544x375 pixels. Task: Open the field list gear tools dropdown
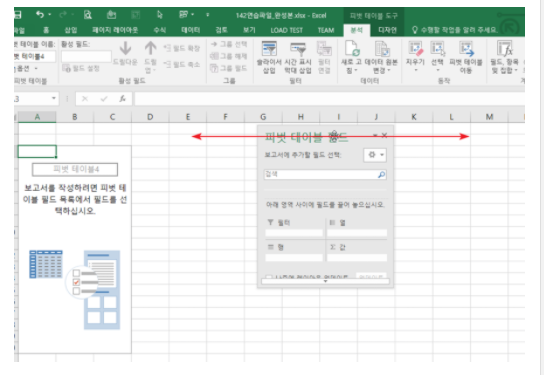tap(375, 155)
